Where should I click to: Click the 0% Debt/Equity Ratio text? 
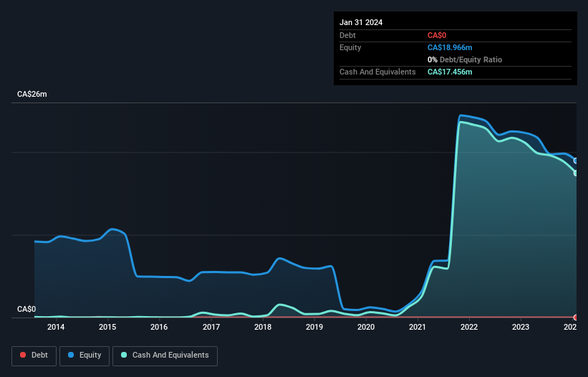(465, 59)
